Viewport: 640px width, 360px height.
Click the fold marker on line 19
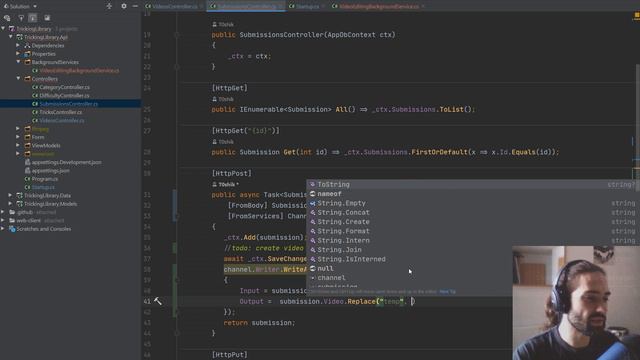[177, 35]
